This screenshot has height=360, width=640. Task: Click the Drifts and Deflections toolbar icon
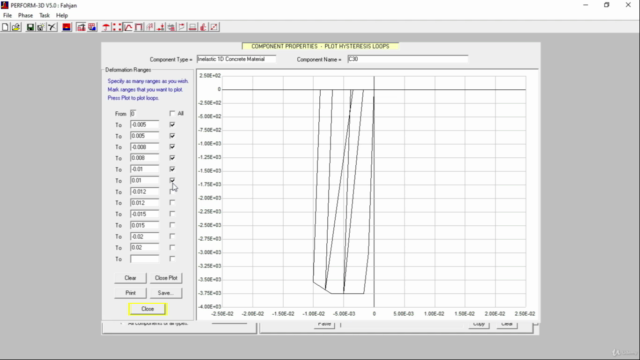click(171, 27)
